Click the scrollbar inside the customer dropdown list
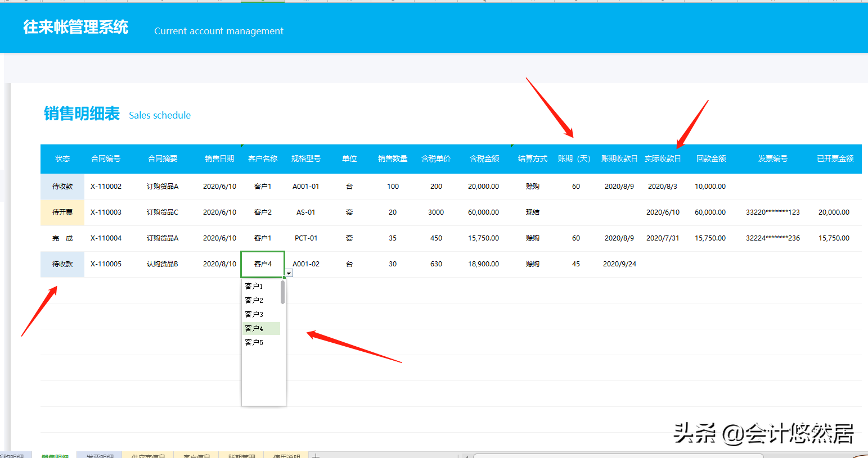 (x=282, y=292)
